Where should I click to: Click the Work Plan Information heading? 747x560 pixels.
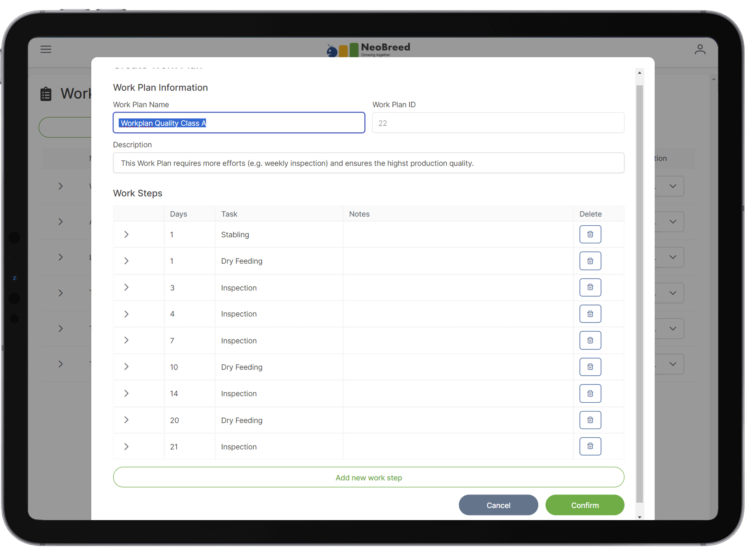pos(160,87)
